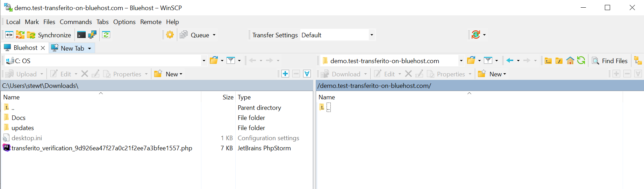Viewport: 644px width, 189px height.
Task: Open the Local menu
Action: pyautogui.click(x=13, y=22)
